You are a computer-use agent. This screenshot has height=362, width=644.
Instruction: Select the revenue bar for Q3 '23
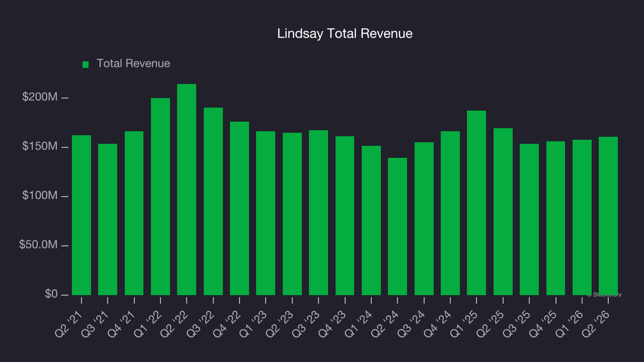coord(318,213)
